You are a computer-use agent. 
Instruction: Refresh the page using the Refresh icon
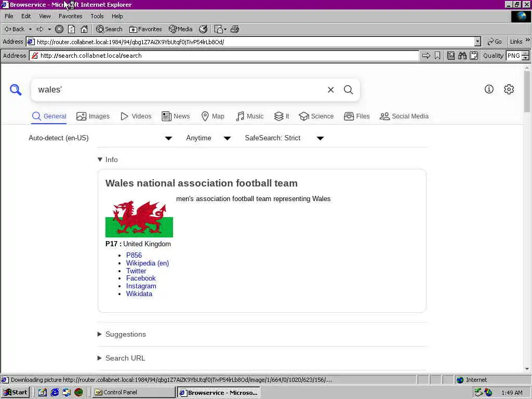click(71, 29)
